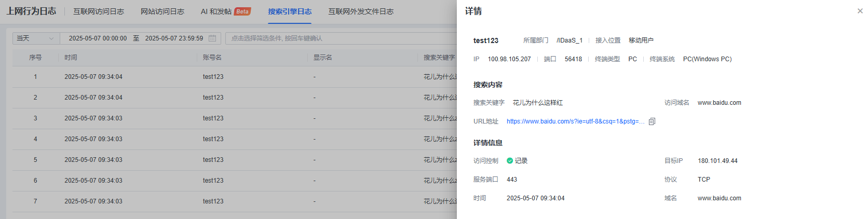This screenshot has width=868, height=219.
Task: Select the AI 和发帖 Beta tab
Action: point(225,11)
